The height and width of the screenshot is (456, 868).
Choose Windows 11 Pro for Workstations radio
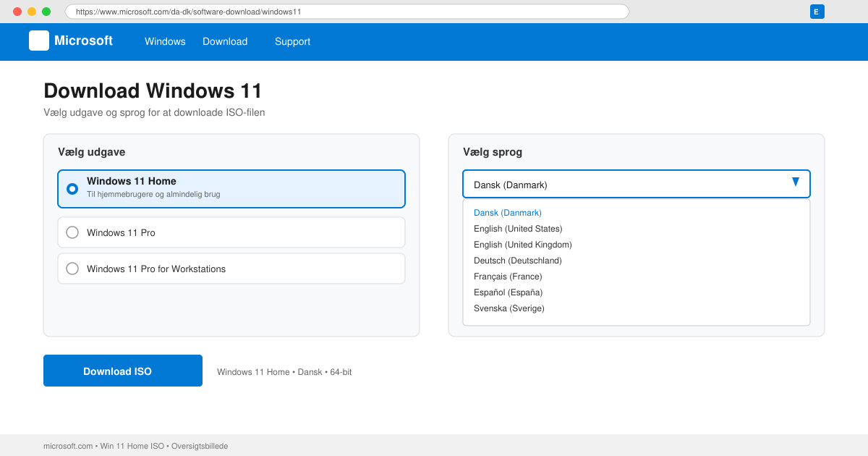pyautogui.click(x=72, y=269)
